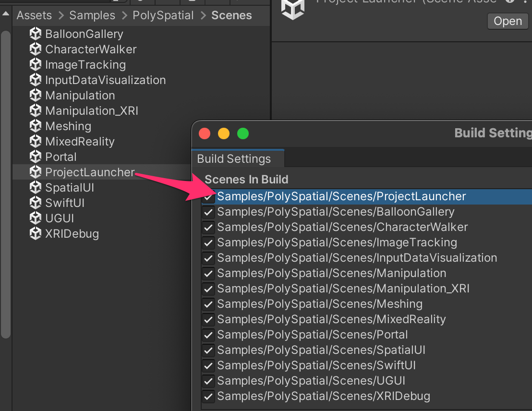532x411 pixels.
Task: Uncheck the ProjectLauncher scene in build
Action: [208, 196]
